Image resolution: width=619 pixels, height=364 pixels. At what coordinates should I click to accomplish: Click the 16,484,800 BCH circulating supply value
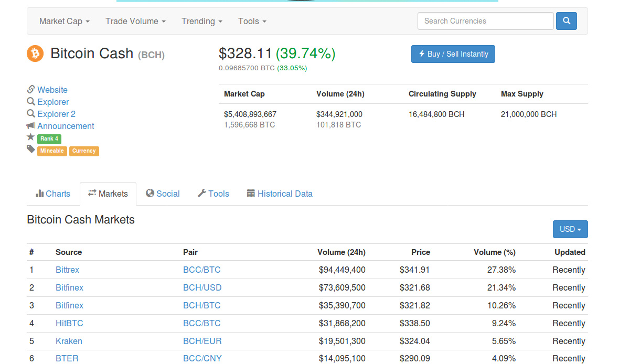point(436,114)
